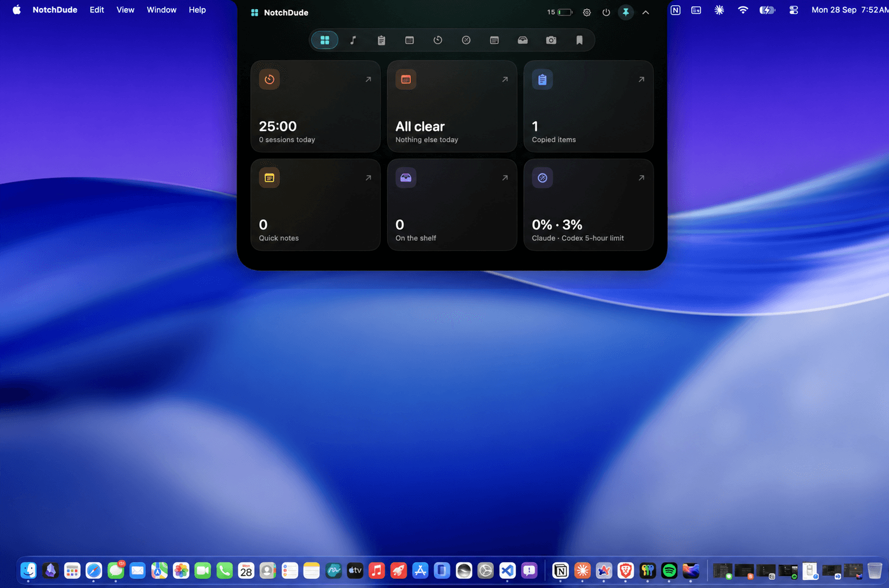This screenshot has width=889, height=588.
Task: Toggle the pin to keep the panel open
Action: (x=626, y=12)
